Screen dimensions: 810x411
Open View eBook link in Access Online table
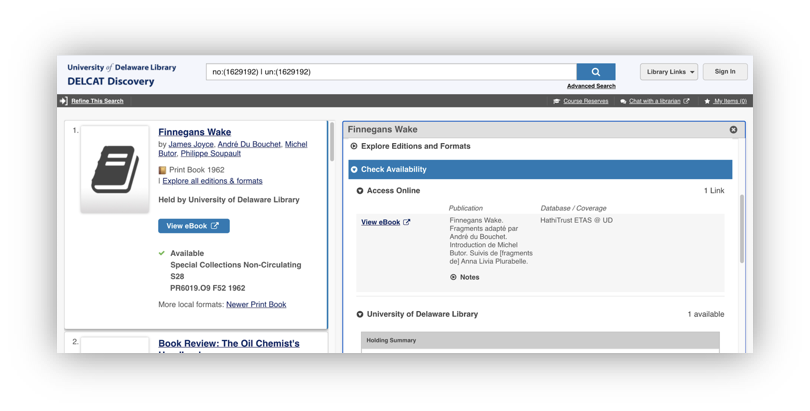click(x=381, y=222)
